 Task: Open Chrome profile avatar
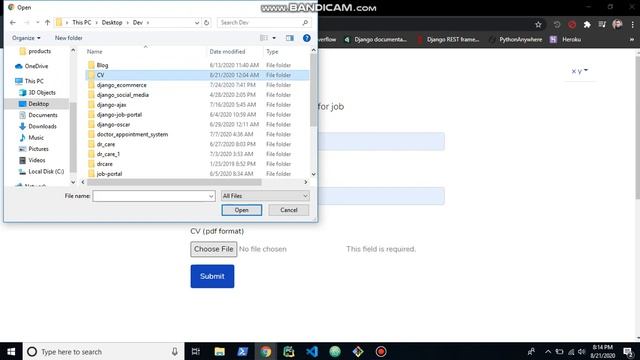point(617,24)
